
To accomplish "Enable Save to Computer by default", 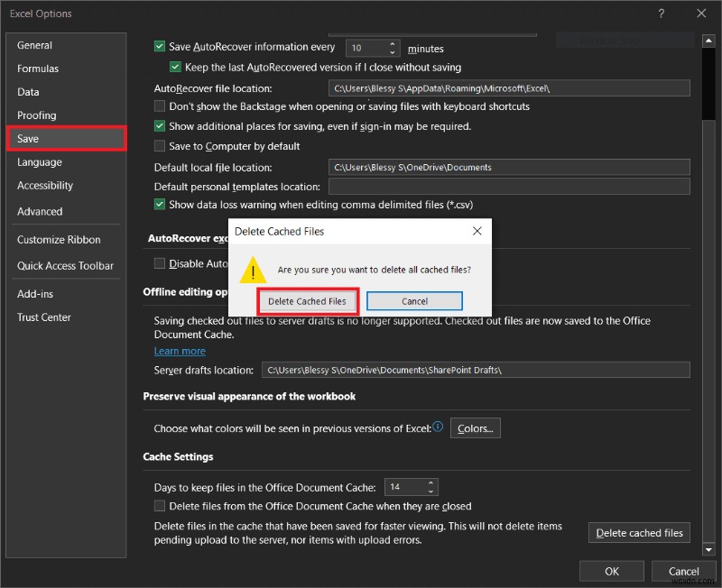I will click(160, 146).
